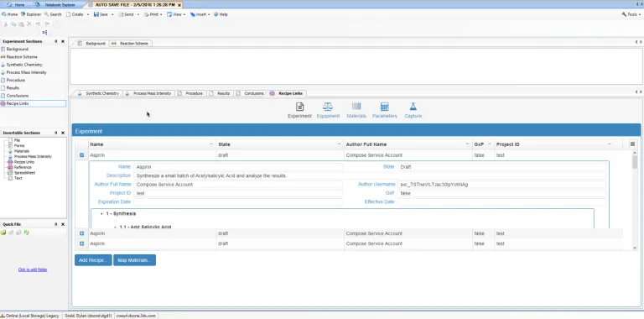644x319 pixels.
Task: Open the Name column filter dropdown
Action: 211,144
